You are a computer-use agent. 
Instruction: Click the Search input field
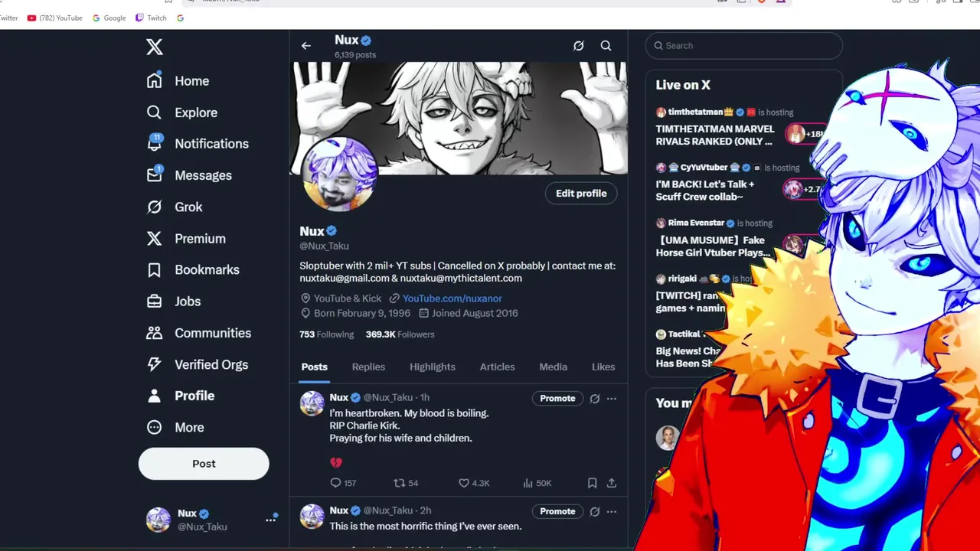tap(744, 46)
